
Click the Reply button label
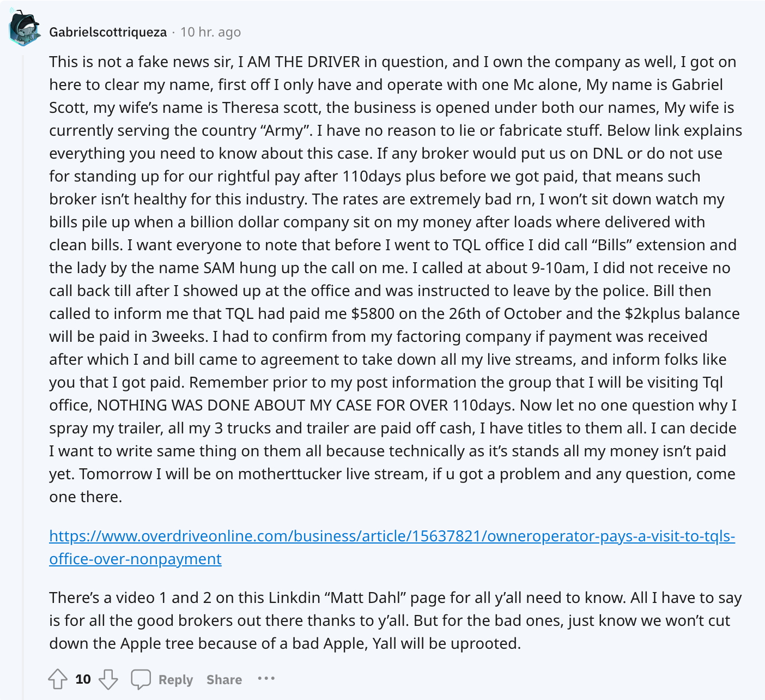(x=175, y=680)
